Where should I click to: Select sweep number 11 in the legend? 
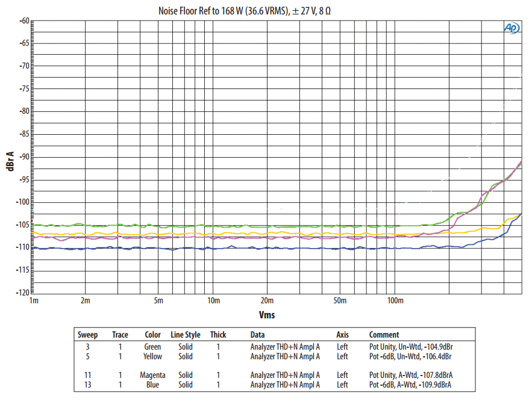pyautogui.click(x=88, y=375)
